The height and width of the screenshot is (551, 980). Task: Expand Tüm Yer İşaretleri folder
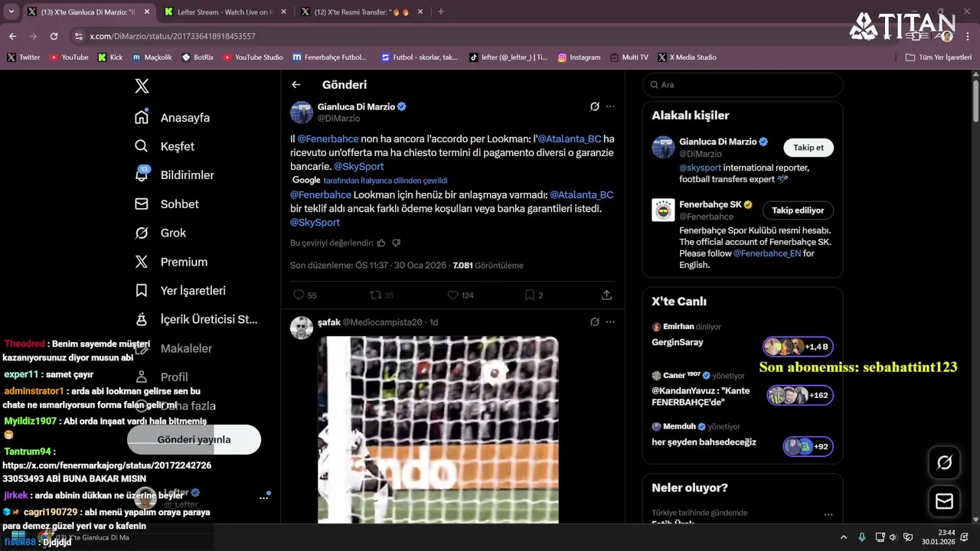tap(938, 57)
